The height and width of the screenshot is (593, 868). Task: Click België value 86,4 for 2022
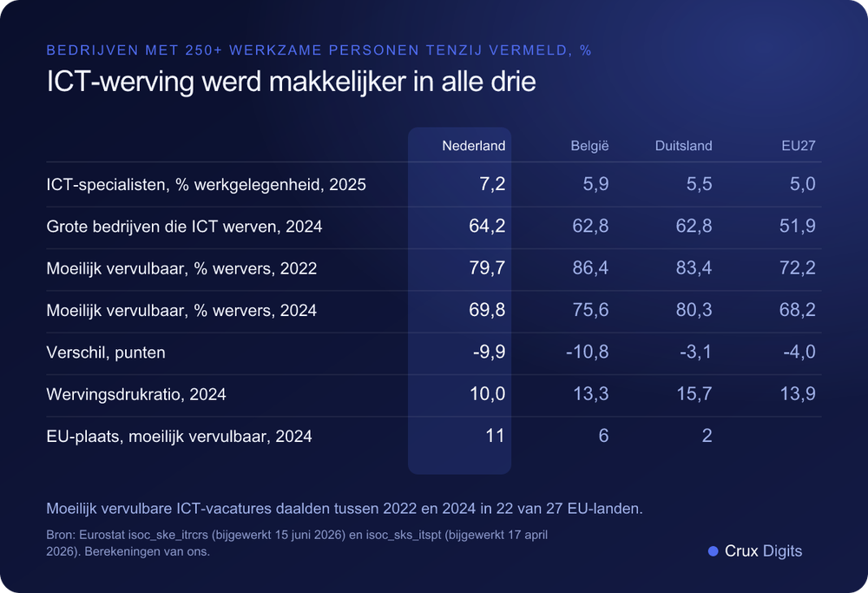590,268
